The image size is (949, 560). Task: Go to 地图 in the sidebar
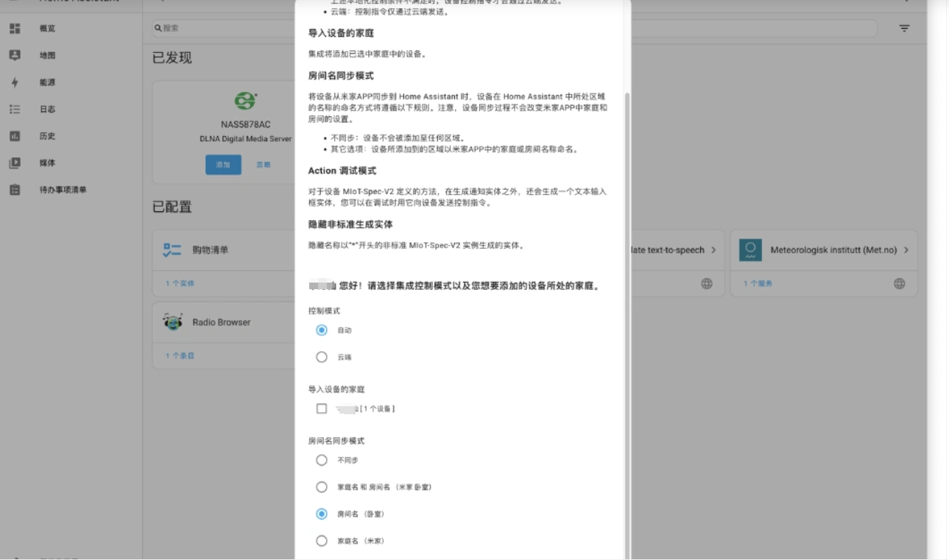(47, 55)
